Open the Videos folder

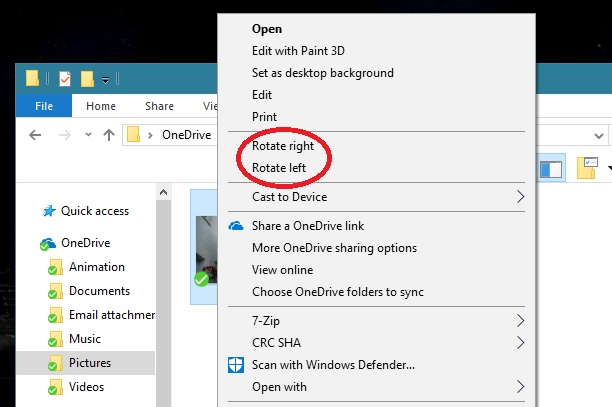click(x=86, y=387)
